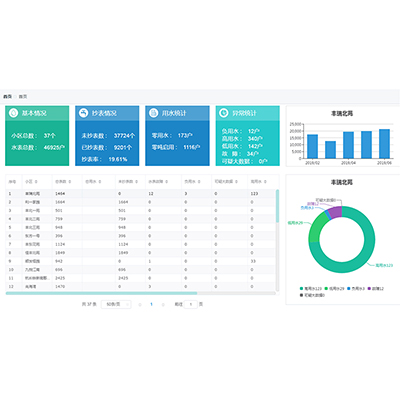Screen dimensions: 400x400
Task: Toggle 高用水 series in donut chart legend
Action: (311, 289)
